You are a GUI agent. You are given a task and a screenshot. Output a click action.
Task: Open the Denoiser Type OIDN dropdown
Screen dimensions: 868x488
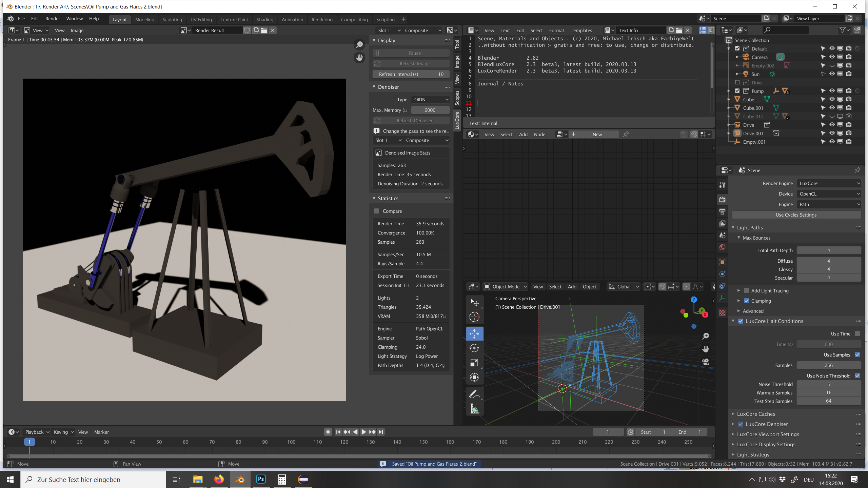coord(430,100)
